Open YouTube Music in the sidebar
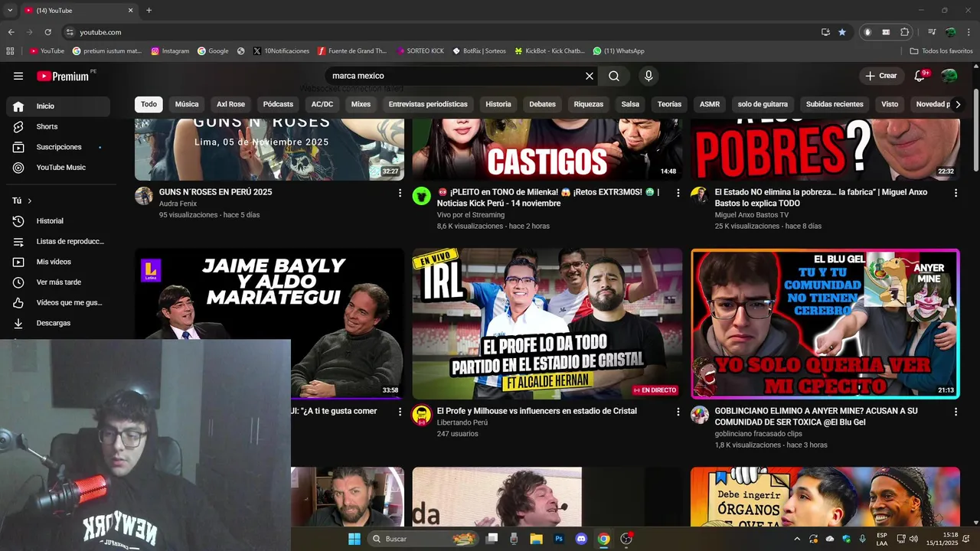The image size is (980, 551). pos(58,168)
